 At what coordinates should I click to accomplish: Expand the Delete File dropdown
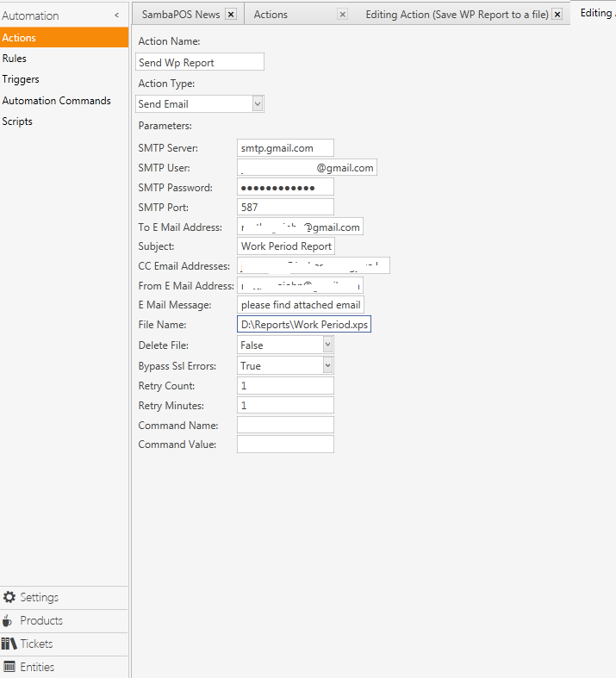click(327, 345)
